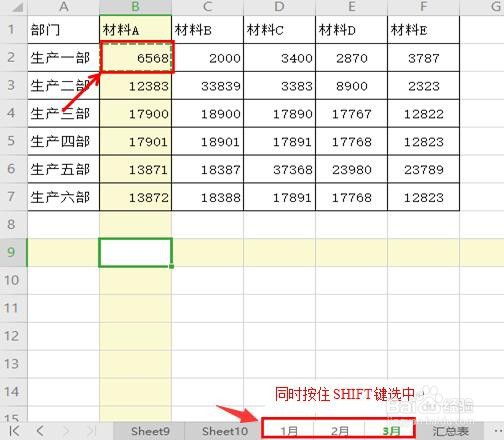The image size is (504, 440).
Task: Select column C header
Action: (207, 7)
